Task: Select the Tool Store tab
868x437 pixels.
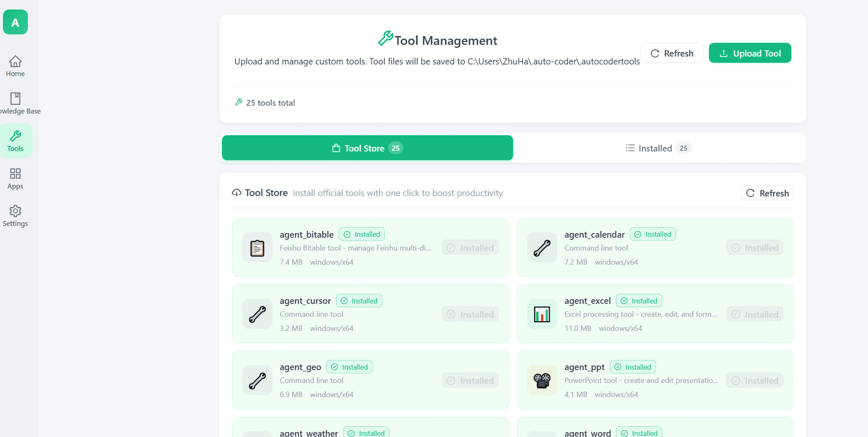Action: pyautogui.click(x=367, y=148)
